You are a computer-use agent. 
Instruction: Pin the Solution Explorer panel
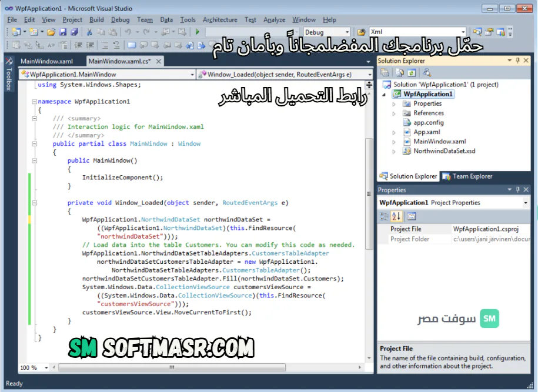tap(518, 61)
